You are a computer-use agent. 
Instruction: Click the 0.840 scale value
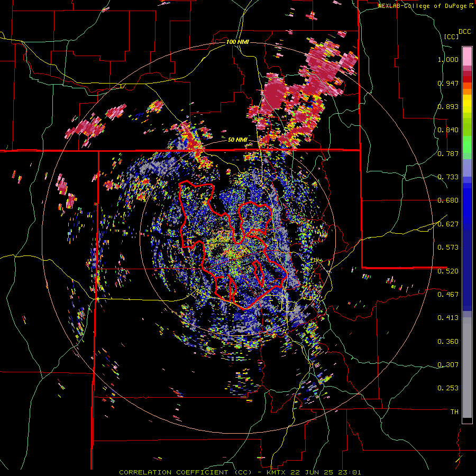448,130
